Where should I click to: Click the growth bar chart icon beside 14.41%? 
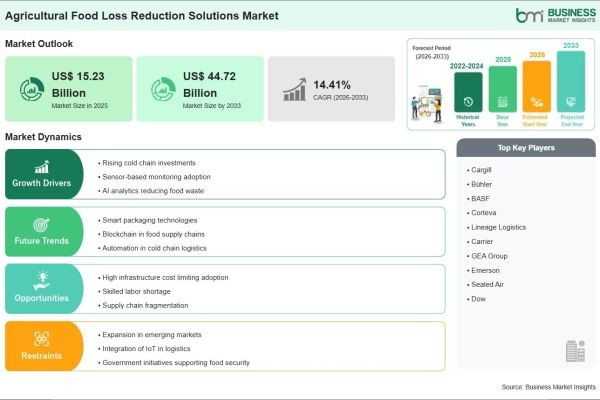(x=295, y=90)
